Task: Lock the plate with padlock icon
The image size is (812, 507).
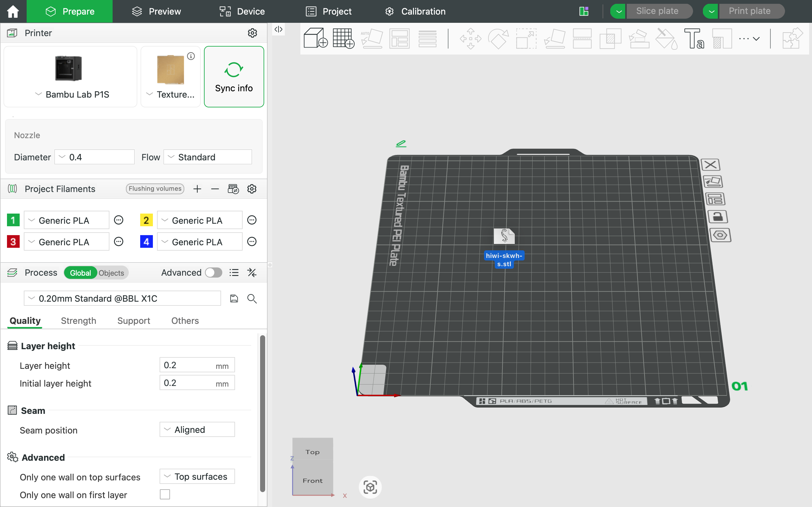Action: [717, 217]
